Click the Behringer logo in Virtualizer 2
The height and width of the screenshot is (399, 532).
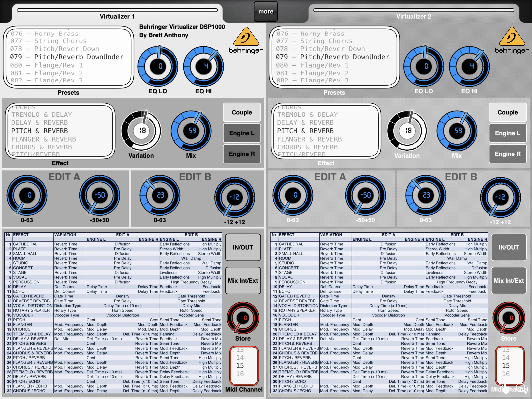pyautogui.click(x=512, y=41)
